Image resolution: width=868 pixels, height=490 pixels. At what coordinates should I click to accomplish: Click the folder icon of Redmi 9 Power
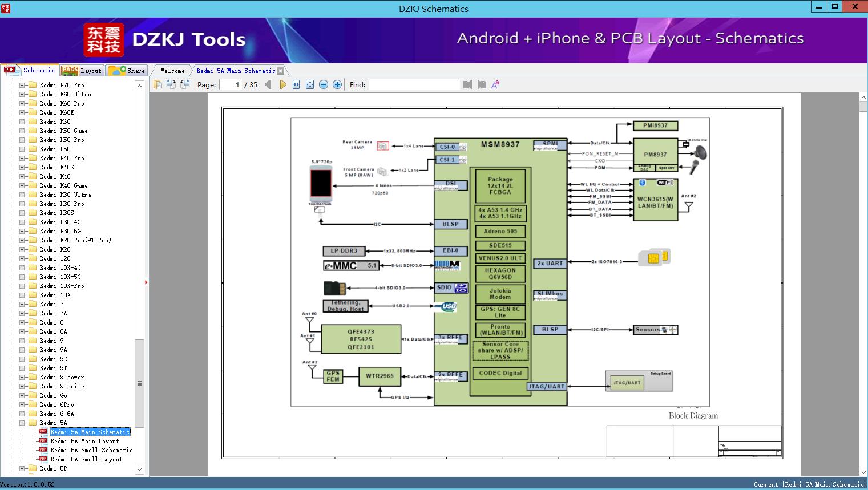33,377
